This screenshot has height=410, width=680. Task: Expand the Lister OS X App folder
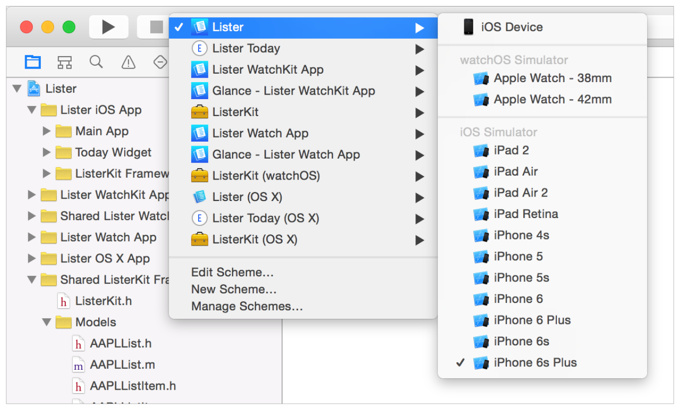(x=32, y=259)
